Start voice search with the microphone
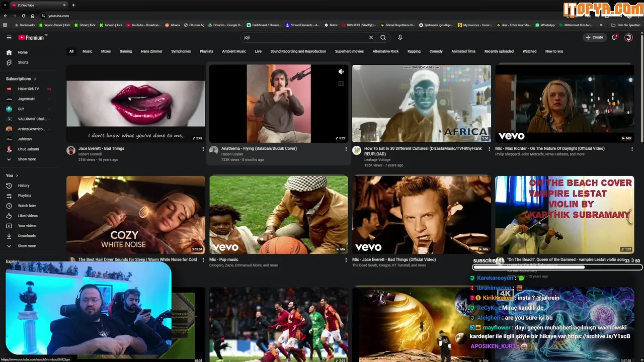Viewport: 644px width, 362px height. [x=400, y=37]
